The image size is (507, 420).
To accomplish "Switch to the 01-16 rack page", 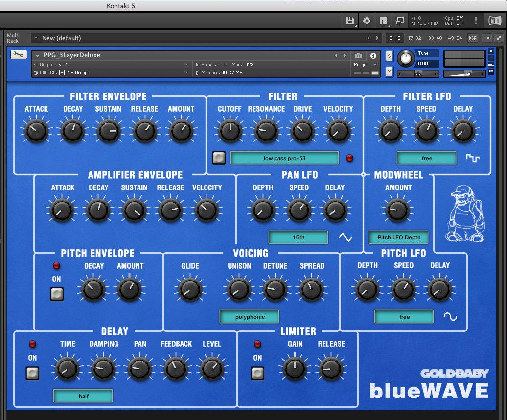I will [394, 38].
